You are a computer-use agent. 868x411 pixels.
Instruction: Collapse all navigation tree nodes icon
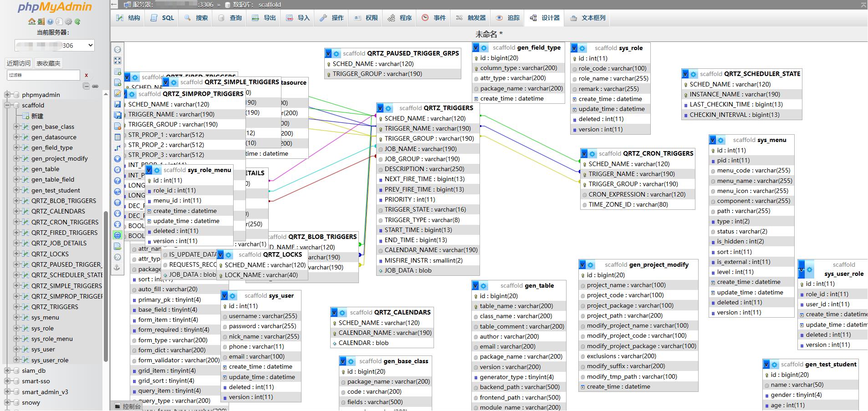click(86, 86)
